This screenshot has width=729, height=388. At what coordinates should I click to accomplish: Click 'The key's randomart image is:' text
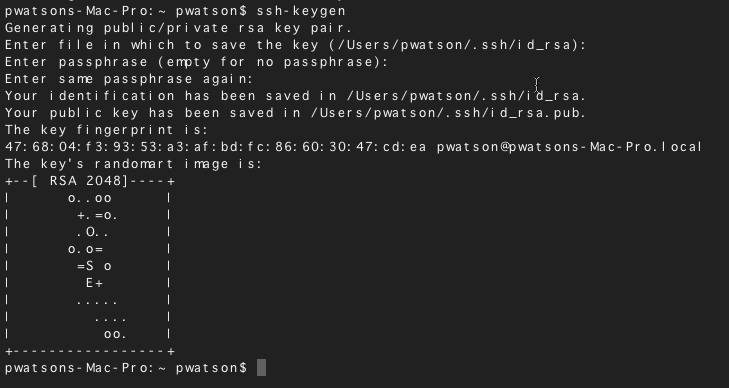134,164
